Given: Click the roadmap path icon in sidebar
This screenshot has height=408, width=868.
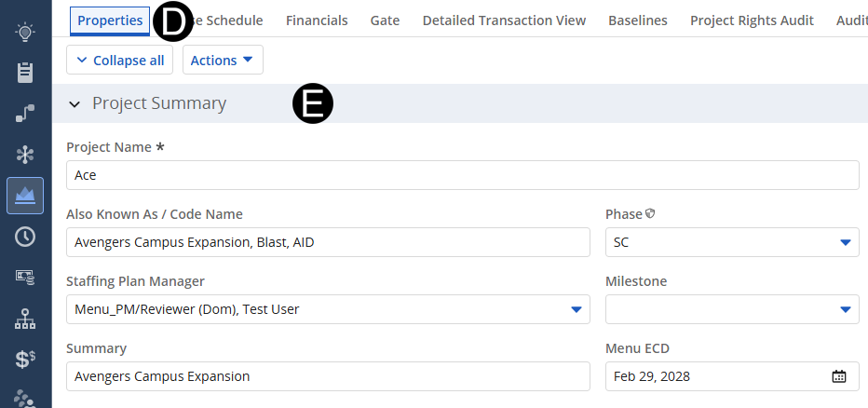Looking at the screenshot, I should click(x=25, y=114).
